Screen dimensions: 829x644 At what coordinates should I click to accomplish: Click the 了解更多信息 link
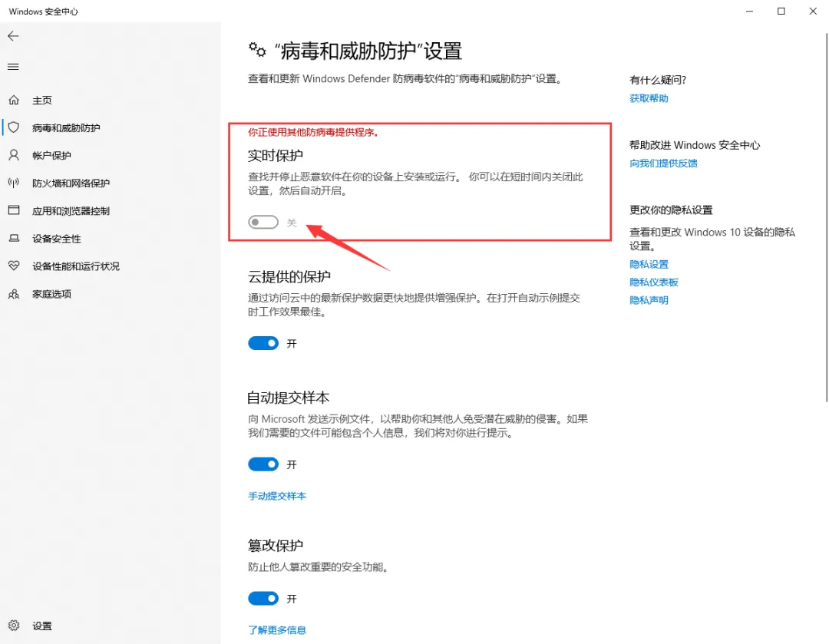pos(277,630)
